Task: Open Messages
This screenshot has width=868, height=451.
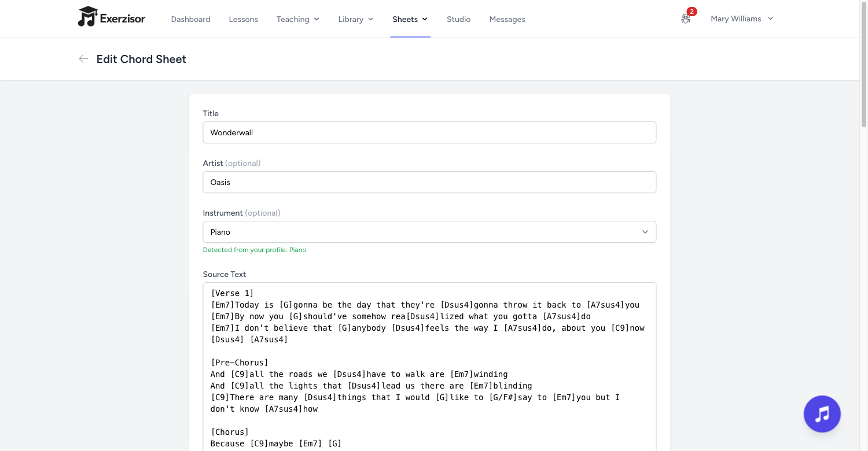Action: tap(507, 19)
